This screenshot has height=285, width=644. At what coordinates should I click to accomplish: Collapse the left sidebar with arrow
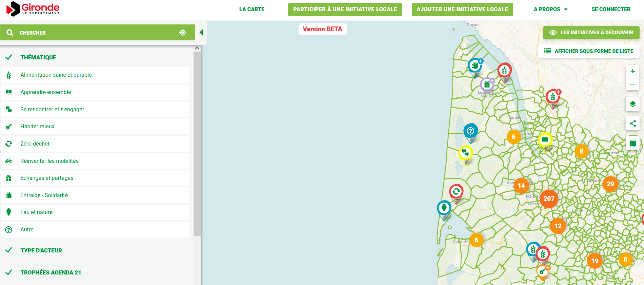coord(201,33)
